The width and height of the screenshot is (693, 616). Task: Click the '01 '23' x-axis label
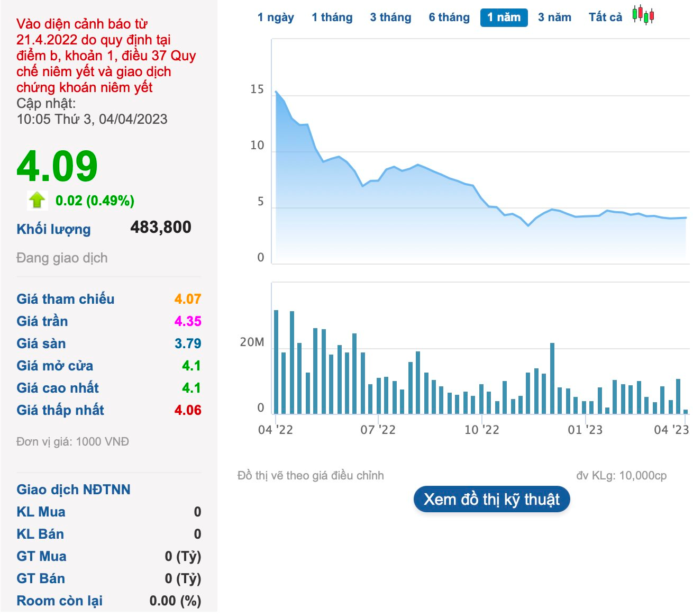point(585,430)
